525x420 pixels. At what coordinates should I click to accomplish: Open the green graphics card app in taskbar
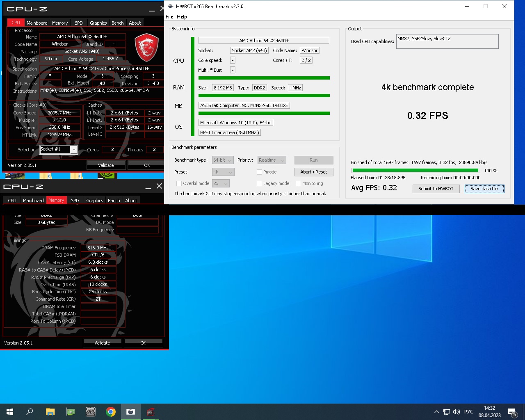click(71, 412)
